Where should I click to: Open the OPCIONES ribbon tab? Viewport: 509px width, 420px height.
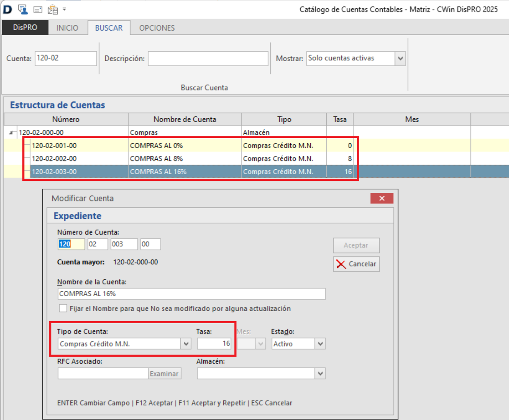tap(157, 28)
